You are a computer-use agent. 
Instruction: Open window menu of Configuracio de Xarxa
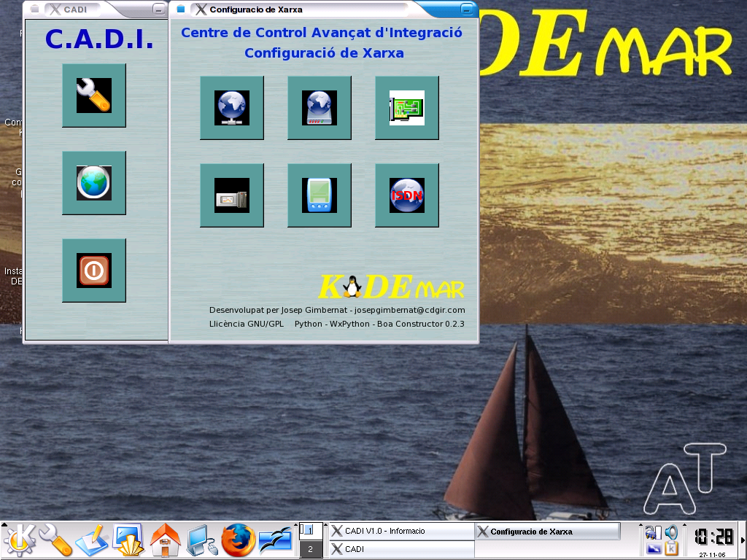[181, 9]
